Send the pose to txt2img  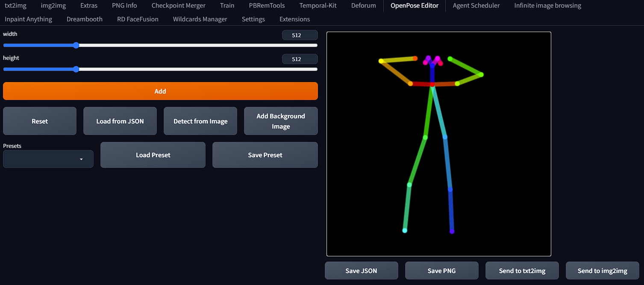pos(522,270)
